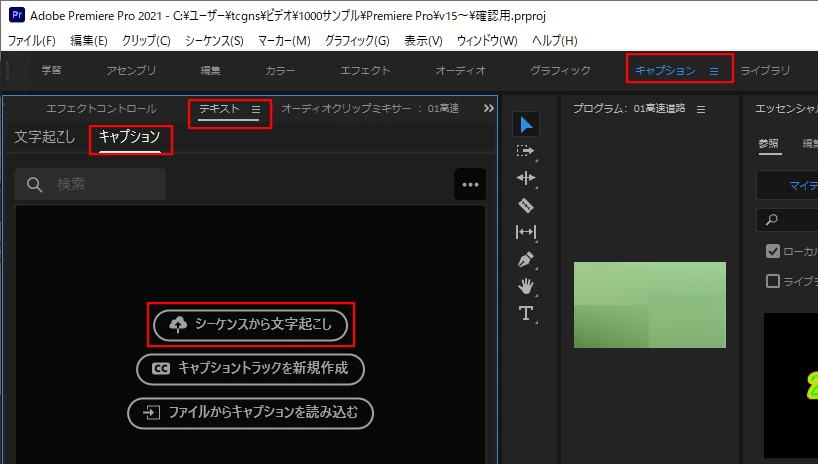Click the 検索 search field in Text panel

[x=90, y=184]
